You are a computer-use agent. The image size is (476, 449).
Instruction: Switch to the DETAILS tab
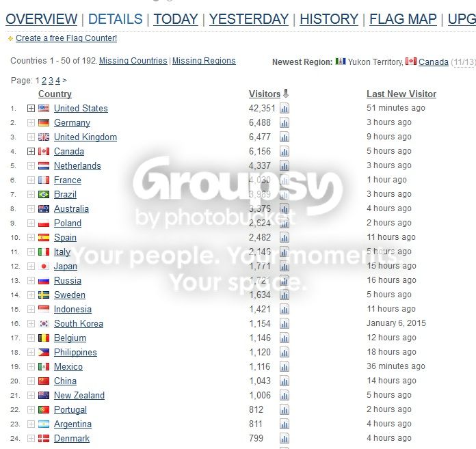116,19
